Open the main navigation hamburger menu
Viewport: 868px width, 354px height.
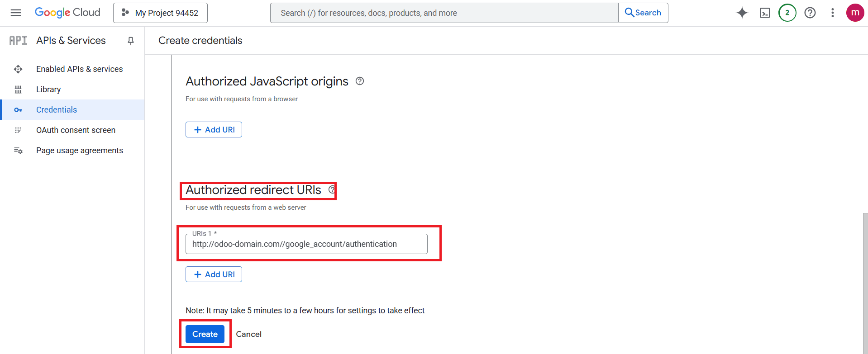(16, 13)
